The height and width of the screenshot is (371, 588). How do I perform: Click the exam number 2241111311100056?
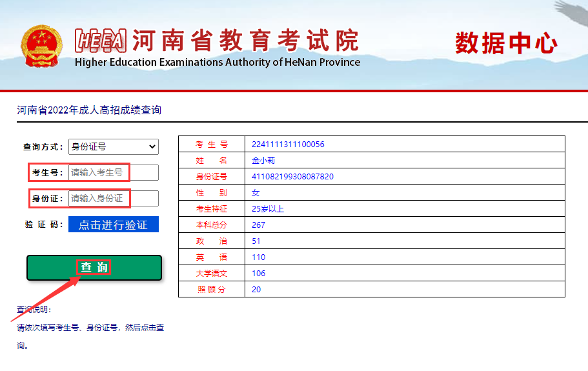click(x=288, y=145)
